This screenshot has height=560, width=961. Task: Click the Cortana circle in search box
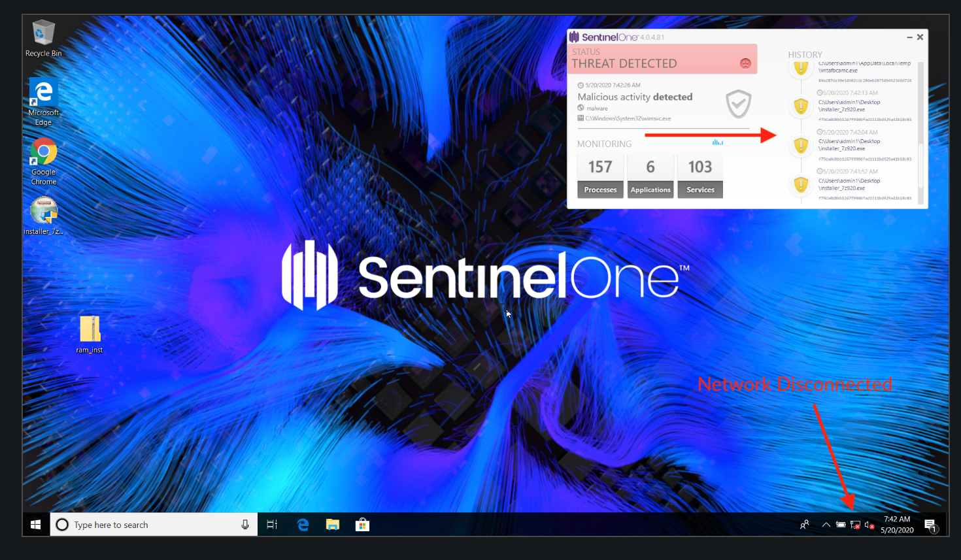(62, 525)
